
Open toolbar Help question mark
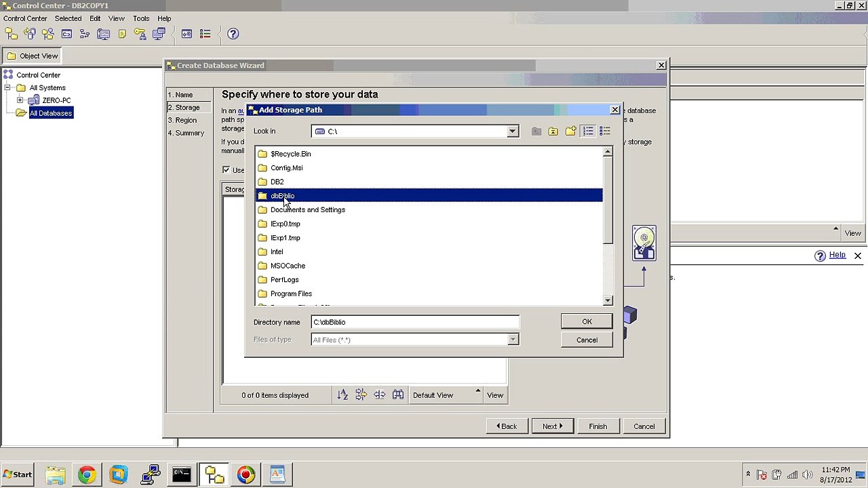pyautogui.click(x=233, y=34)
